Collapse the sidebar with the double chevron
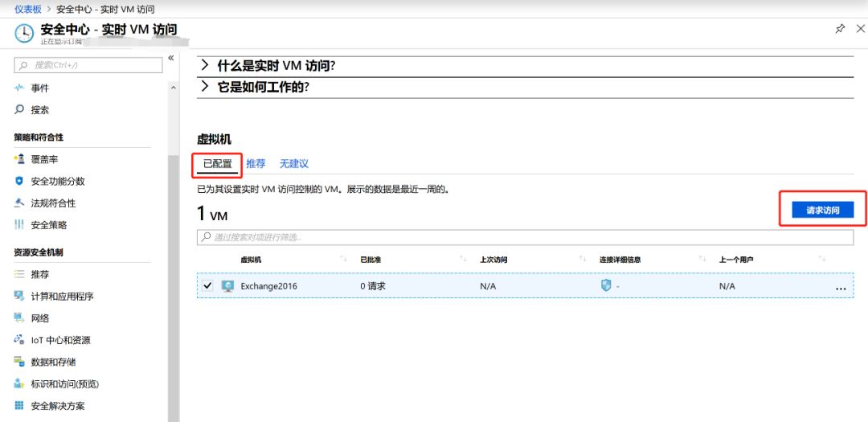 (170, 59)
